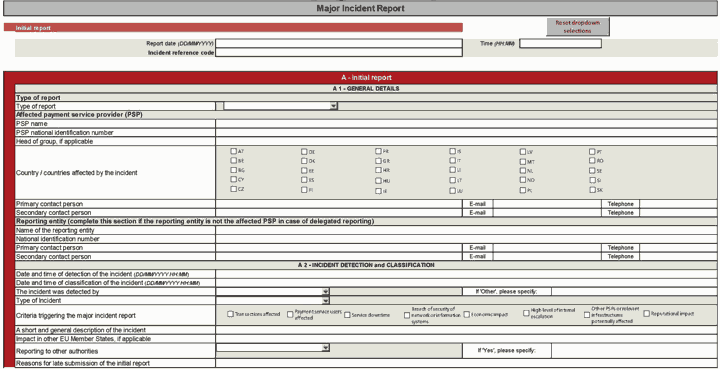Tick the FR country checkbox

(x=378, y=151)
